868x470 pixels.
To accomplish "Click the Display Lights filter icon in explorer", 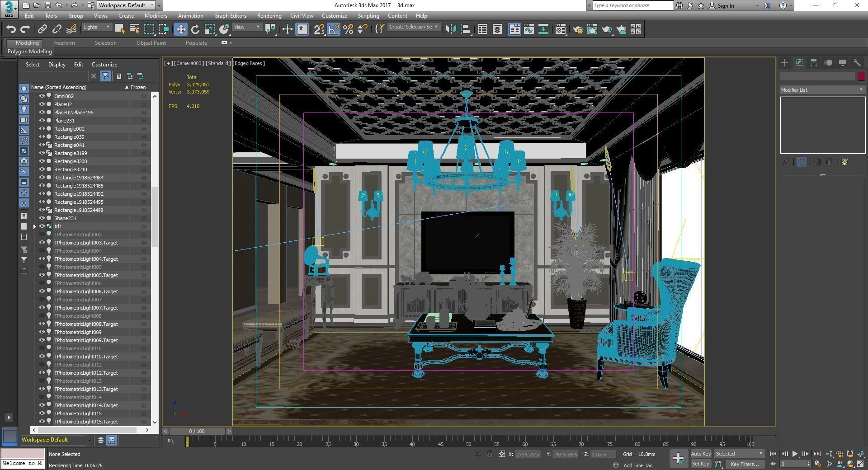I will click(24, 109).
